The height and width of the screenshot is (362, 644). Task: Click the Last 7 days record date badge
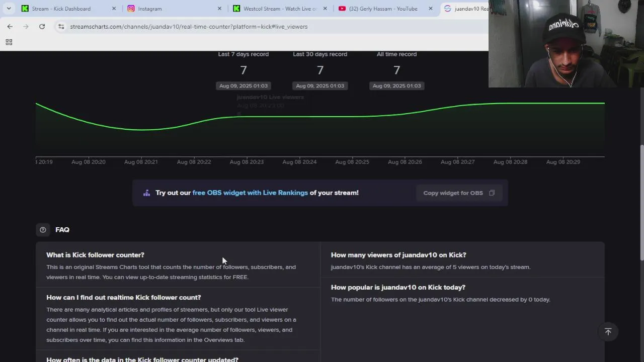[x=244, y=86]
